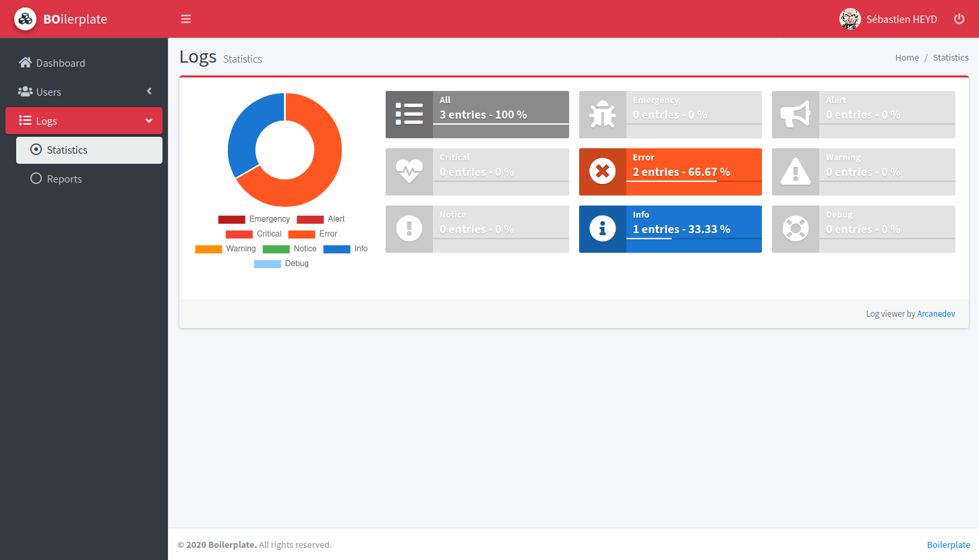This screenshot has width=979, height=560.
Task: Click the exclamation icon on Notice box
Action: (409, 229)
